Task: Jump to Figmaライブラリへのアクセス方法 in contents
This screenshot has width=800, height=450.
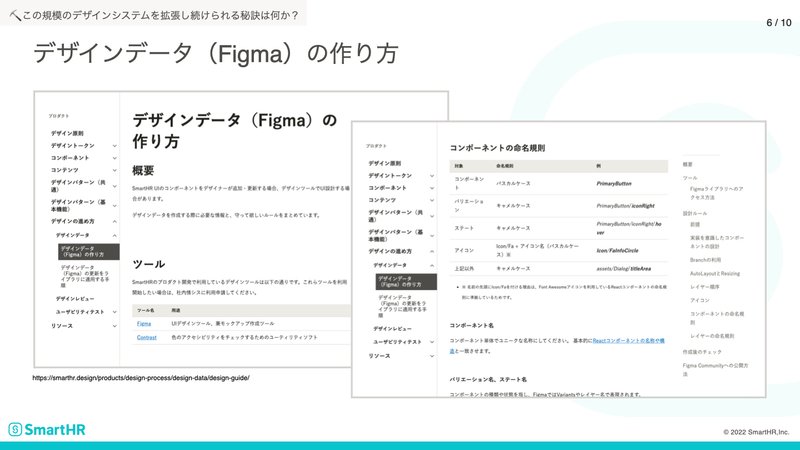Action: click(716, 193)
